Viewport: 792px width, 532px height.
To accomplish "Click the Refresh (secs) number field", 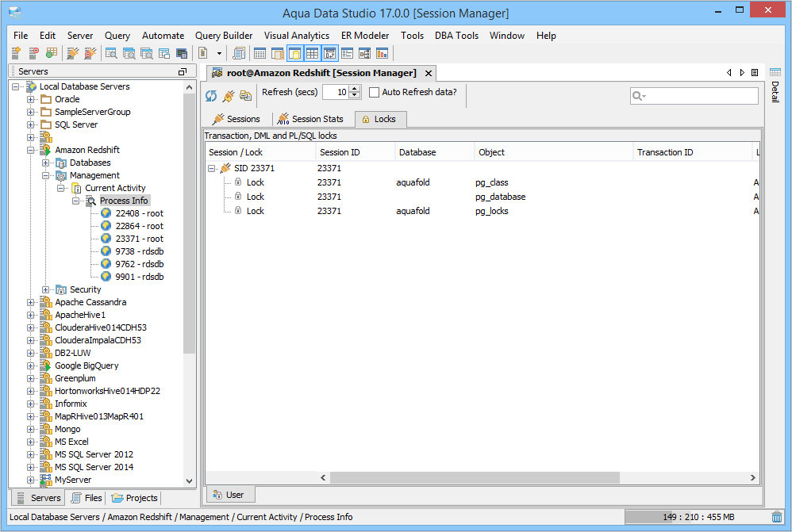I will point(336,93).
